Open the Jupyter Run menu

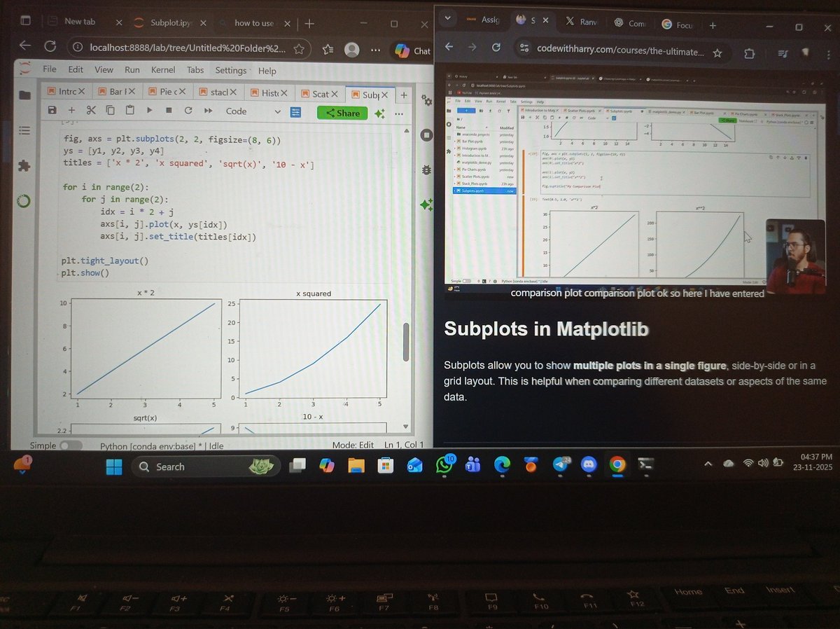pos(132,70)
